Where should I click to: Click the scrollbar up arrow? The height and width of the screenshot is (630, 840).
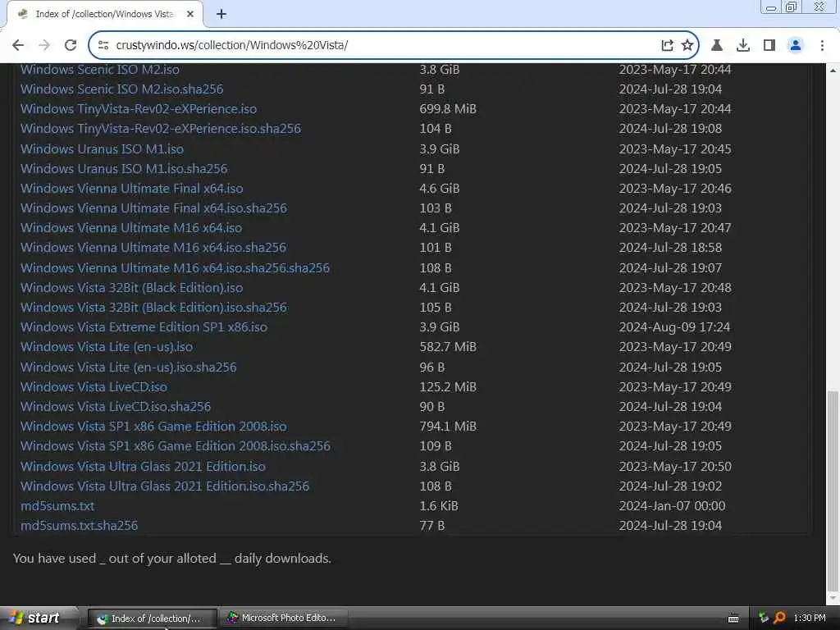(833, 71)
